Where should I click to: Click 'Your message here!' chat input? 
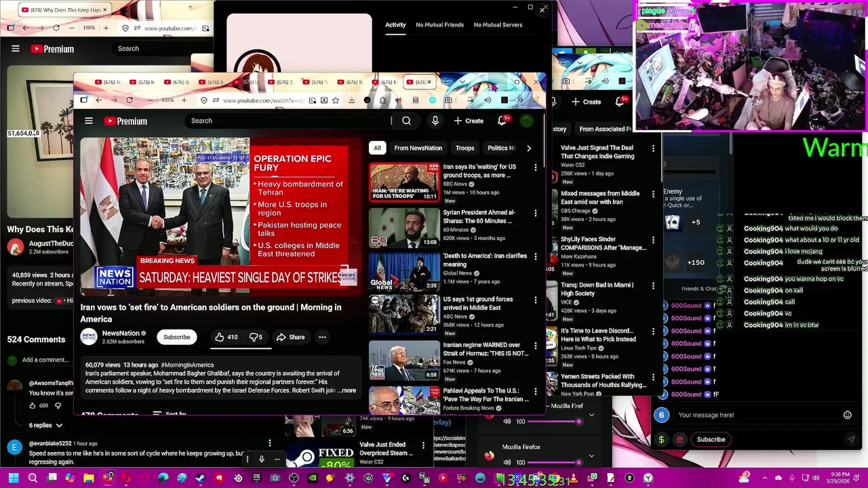[x=756, y=415]
